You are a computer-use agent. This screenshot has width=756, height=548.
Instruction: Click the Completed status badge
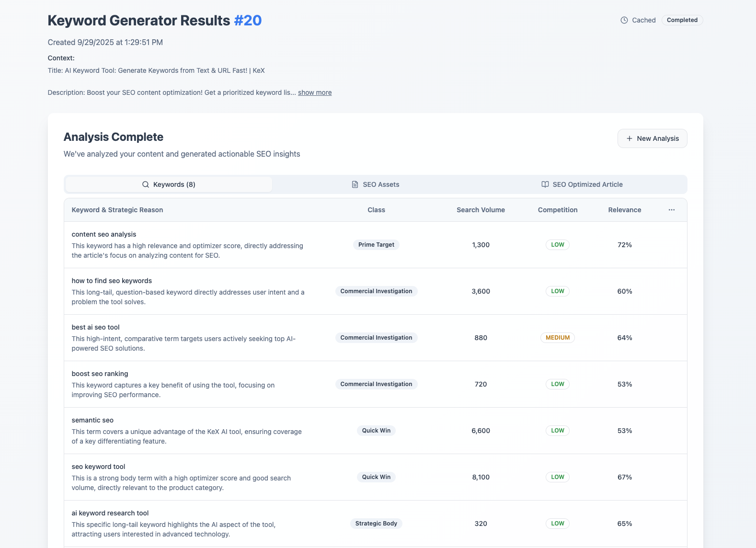(682, 20)
